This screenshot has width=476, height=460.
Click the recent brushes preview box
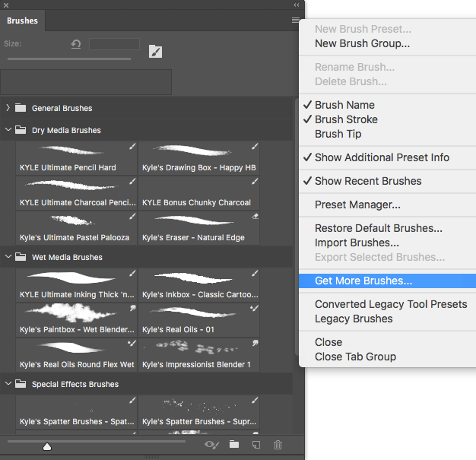86,82
